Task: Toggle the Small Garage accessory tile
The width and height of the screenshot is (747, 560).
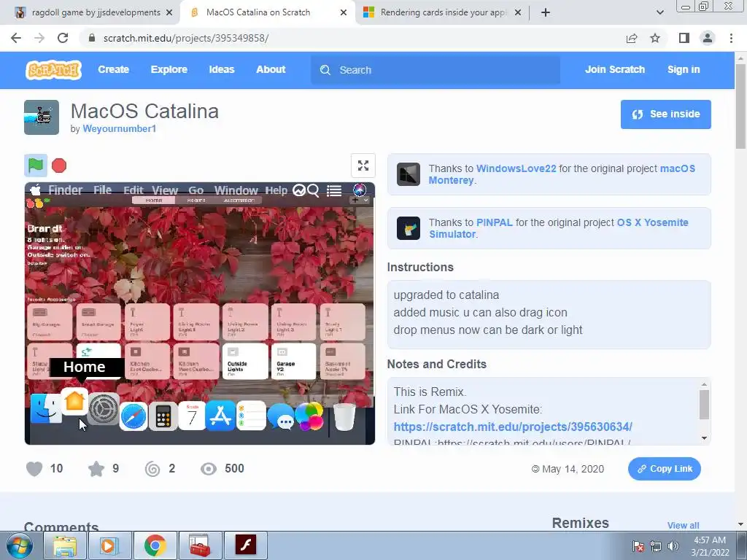Action: (x=98, y=322)
